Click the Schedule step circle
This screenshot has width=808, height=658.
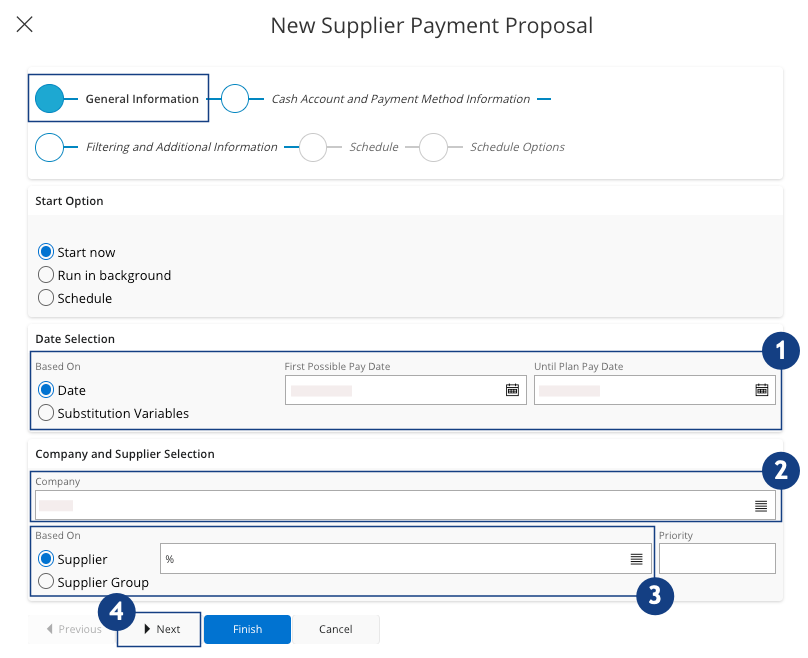(313, 147)
